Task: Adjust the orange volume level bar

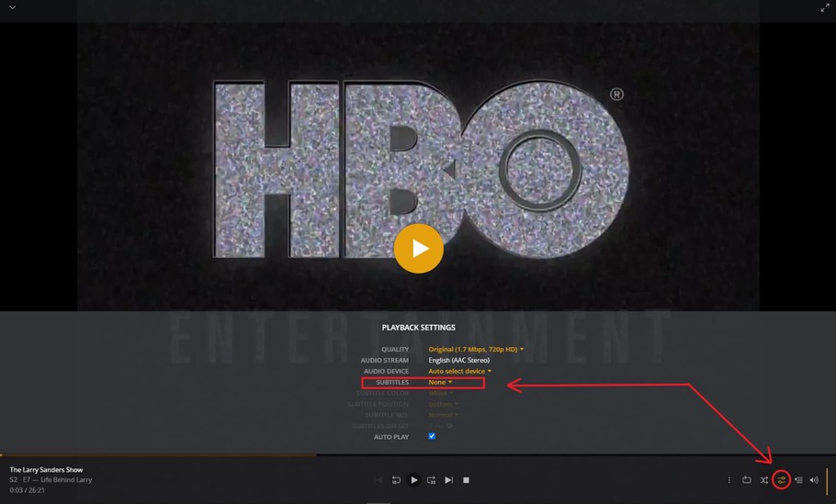Action: coord(827,480)
